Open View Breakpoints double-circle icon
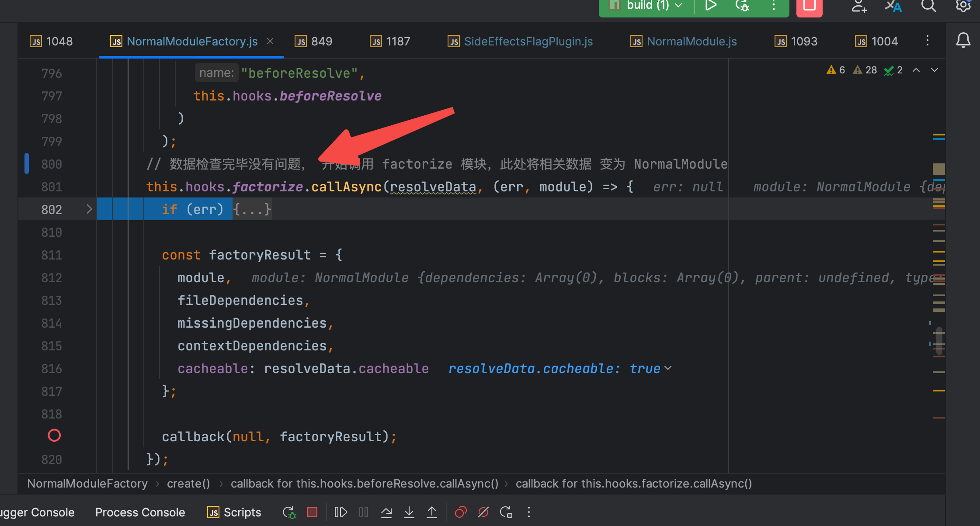Screen dimensions: 980x526 461,512
